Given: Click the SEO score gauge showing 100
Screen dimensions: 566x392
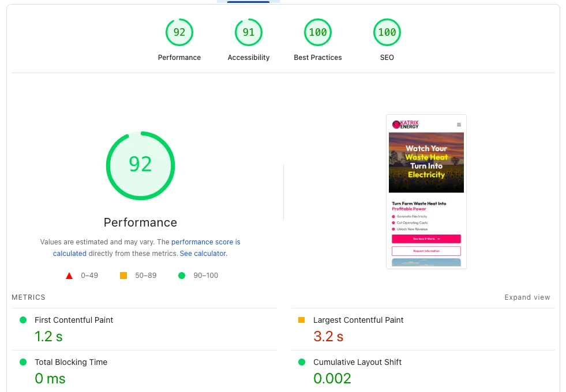Looking at the screenshot, I should [387, 32].
